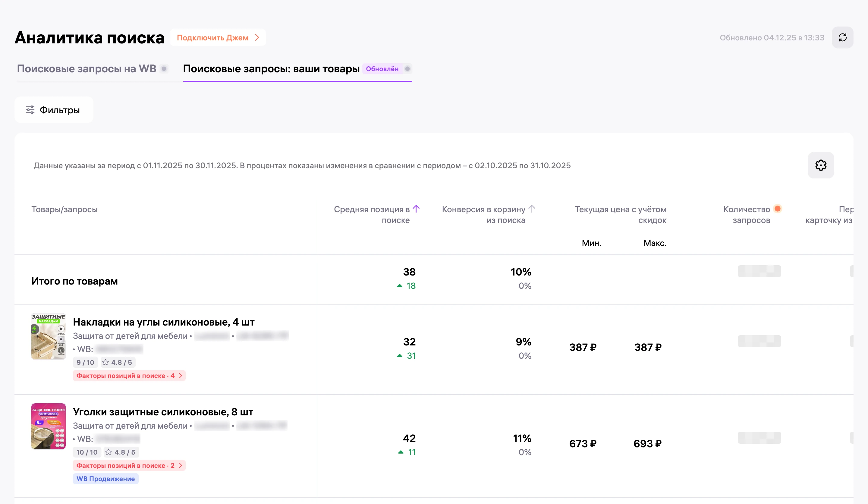Click the star rating of Уголки защитные

121,452
